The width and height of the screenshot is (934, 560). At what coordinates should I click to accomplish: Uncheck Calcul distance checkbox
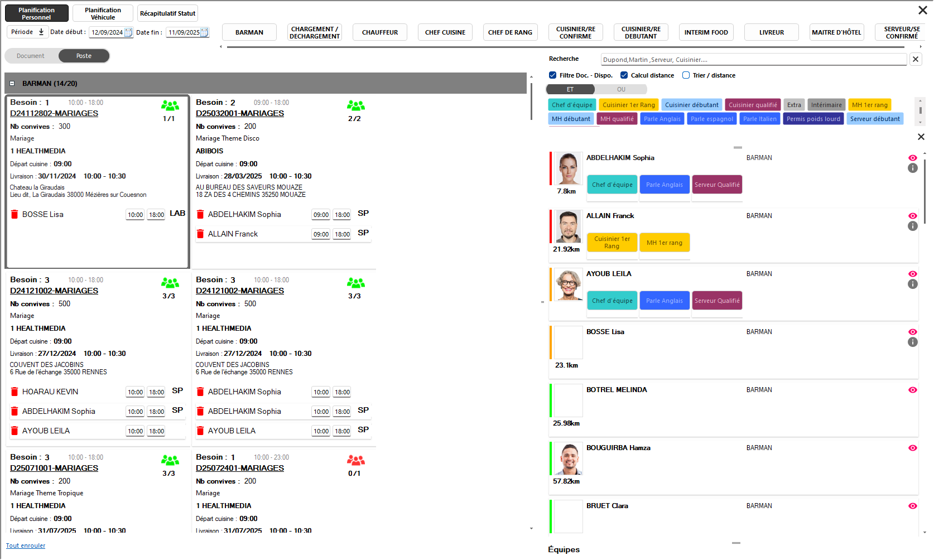[x=624, y=75]
